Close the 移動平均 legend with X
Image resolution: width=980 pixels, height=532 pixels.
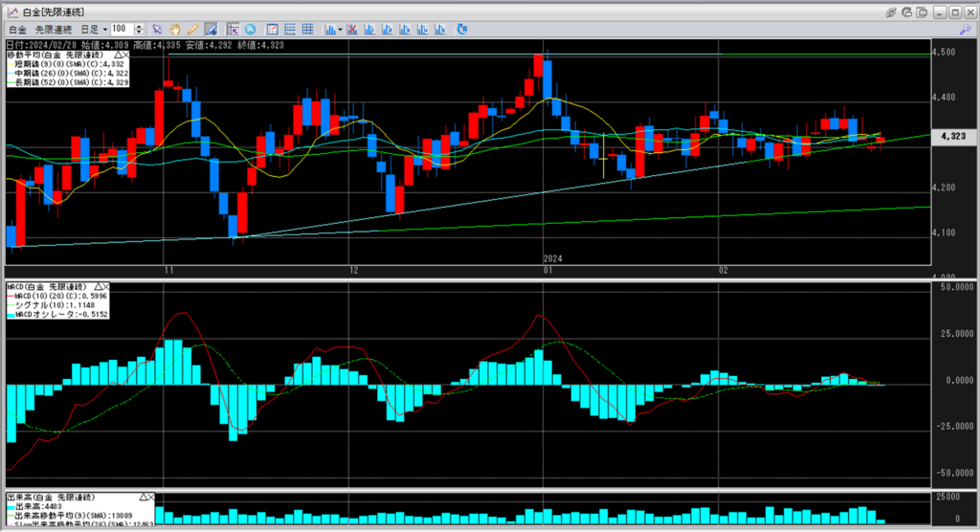[x=125, y=55]
